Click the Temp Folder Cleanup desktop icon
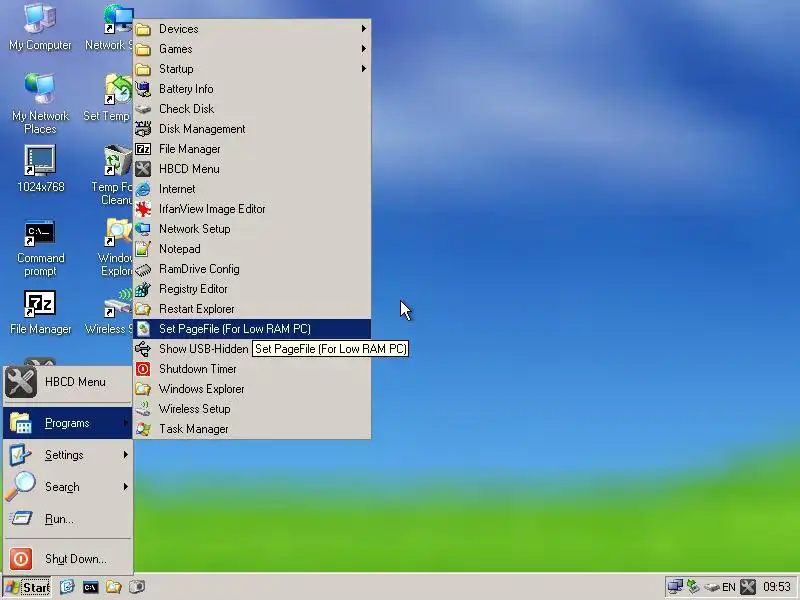The width and height of the screenshot is (800, 600). coord(112,175)
